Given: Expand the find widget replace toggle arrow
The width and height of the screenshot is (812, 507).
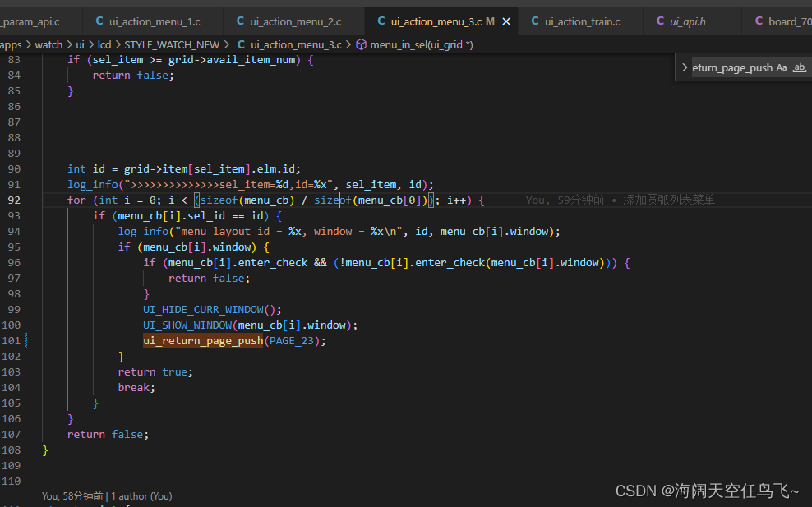Looking at the screenshot, I should click(x=684, y=68).
